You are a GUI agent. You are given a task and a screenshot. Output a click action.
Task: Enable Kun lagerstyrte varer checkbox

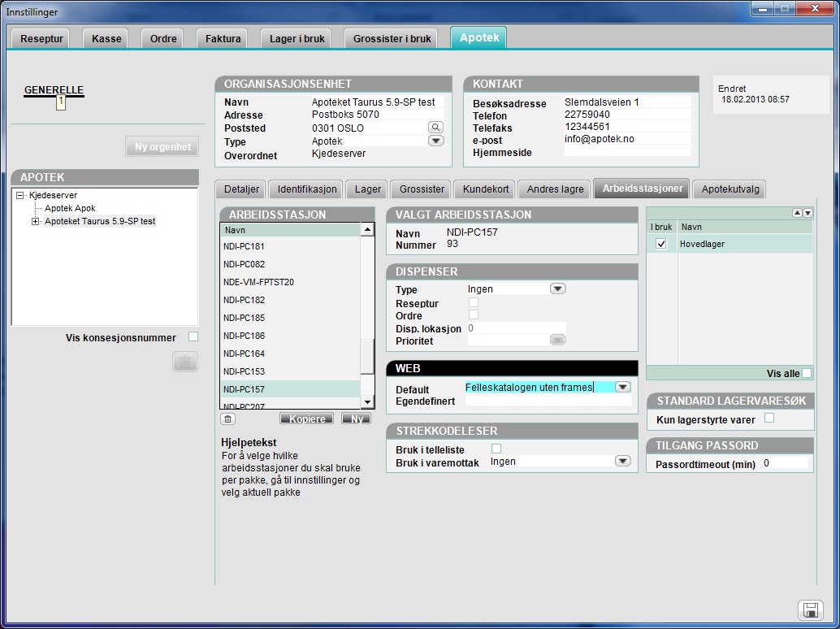(769, 419)
